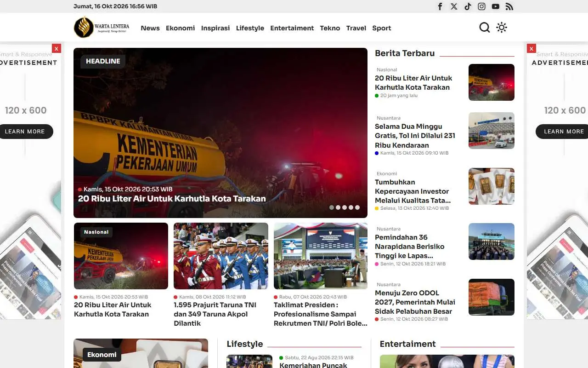Click sidebar thumbnail of orange truck
Screen dimensions: 588x368
click(x=492, y=297)
